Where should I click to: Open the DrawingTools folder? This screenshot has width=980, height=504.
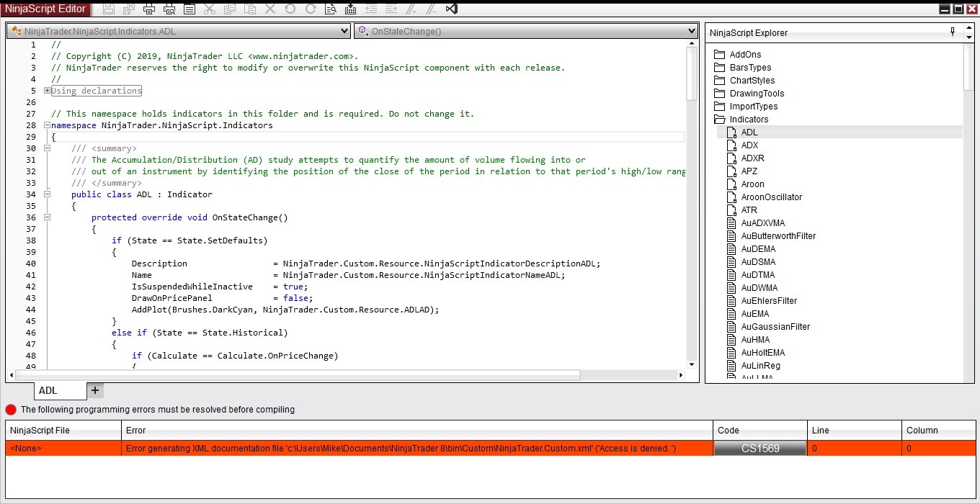(748, 94)
